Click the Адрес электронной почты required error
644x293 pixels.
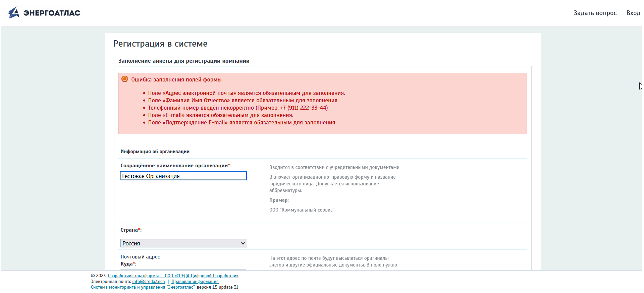click(x=246, y=93)
